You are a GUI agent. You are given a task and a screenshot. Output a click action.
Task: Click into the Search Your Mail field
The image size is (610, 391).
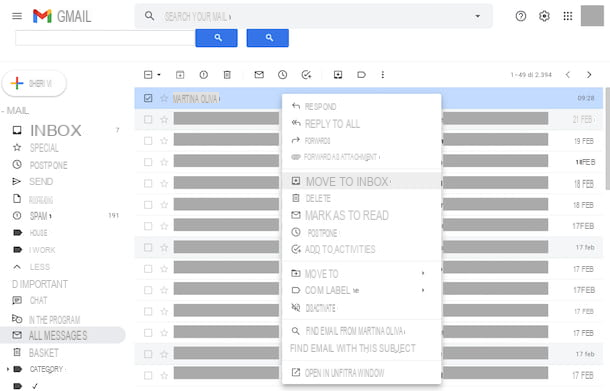313,16
